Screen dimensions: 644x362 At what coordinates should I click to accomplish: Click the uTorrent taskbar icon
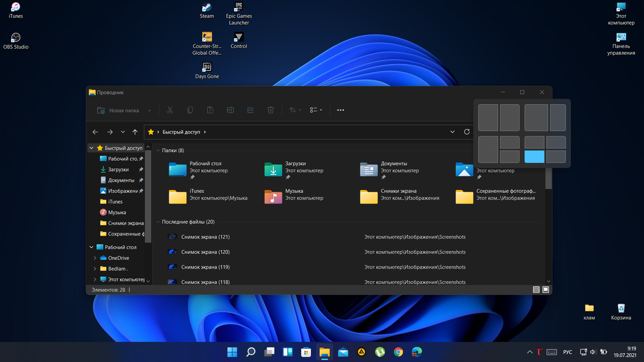(x=379, y=352)
